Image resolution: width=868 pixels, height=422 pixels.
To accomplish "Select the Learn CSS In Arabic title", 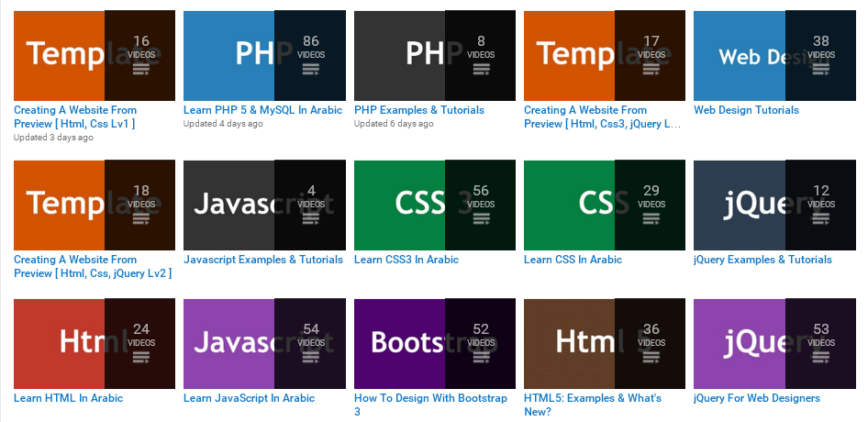I will point(573,260).
